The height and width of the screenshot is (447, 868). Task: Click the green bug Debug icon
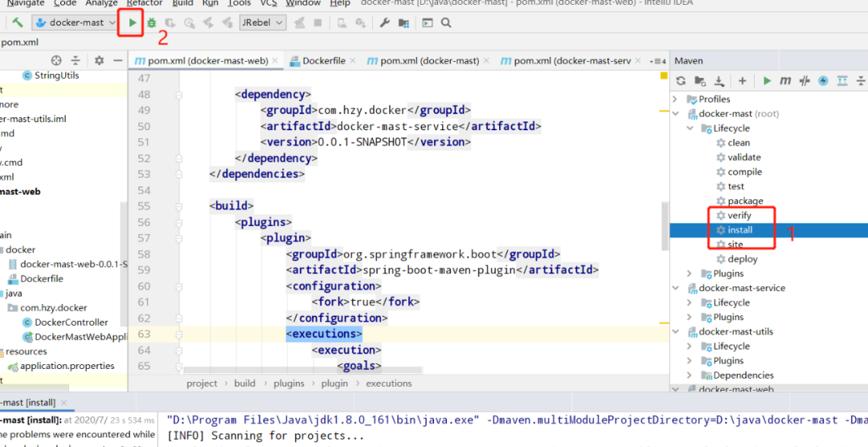tap(151, 23)
